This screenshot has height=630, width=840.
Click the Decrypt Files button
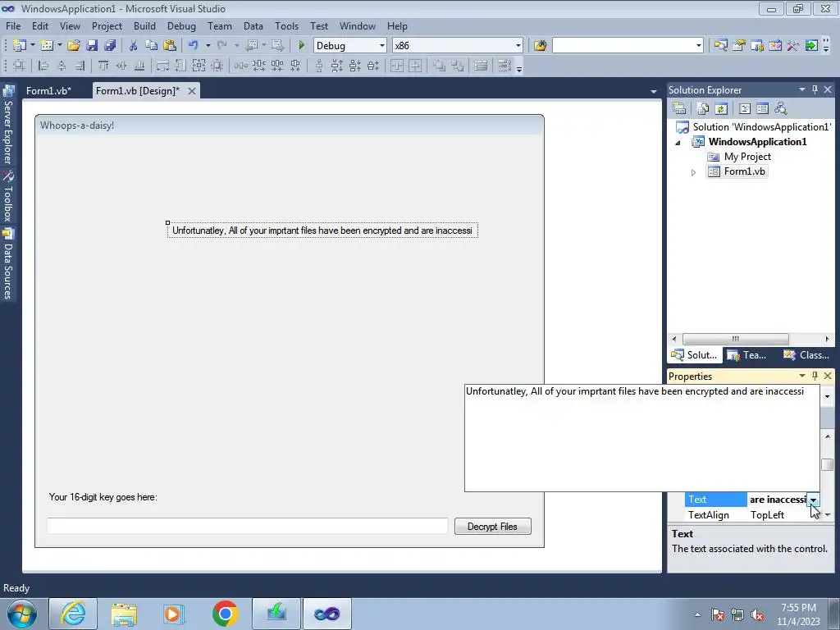click(493, 526)
